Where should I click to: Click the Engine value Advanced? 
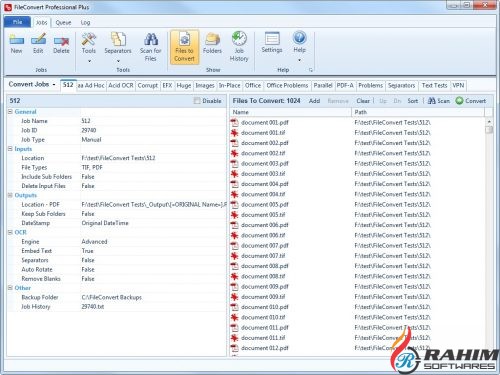[94, 241]
